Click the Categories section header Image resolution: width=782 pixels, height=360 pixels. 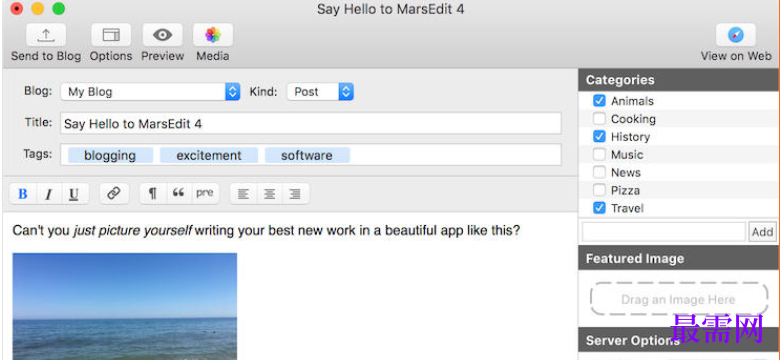pyautogui.click(x=678, y=80)
